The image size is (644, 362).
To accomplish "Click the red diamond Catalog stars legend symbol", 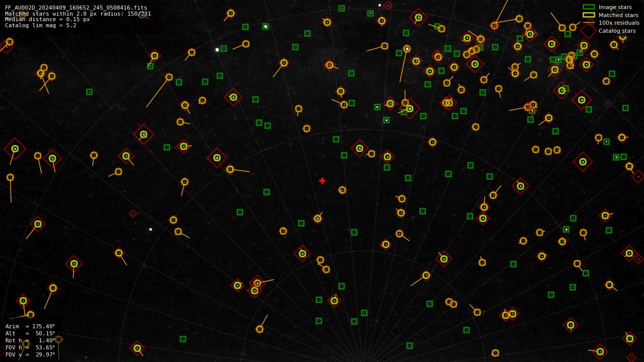I will [x=589, y=31].
